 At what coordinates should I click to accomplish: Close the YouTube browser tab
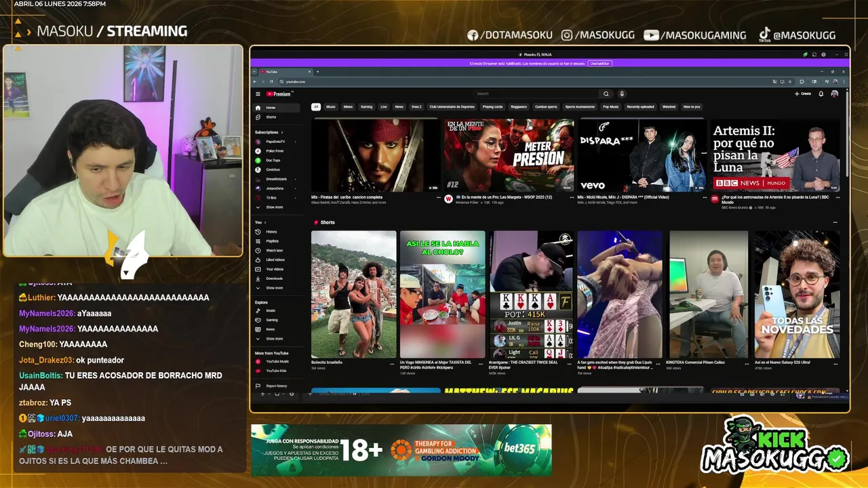click(310, 71)
